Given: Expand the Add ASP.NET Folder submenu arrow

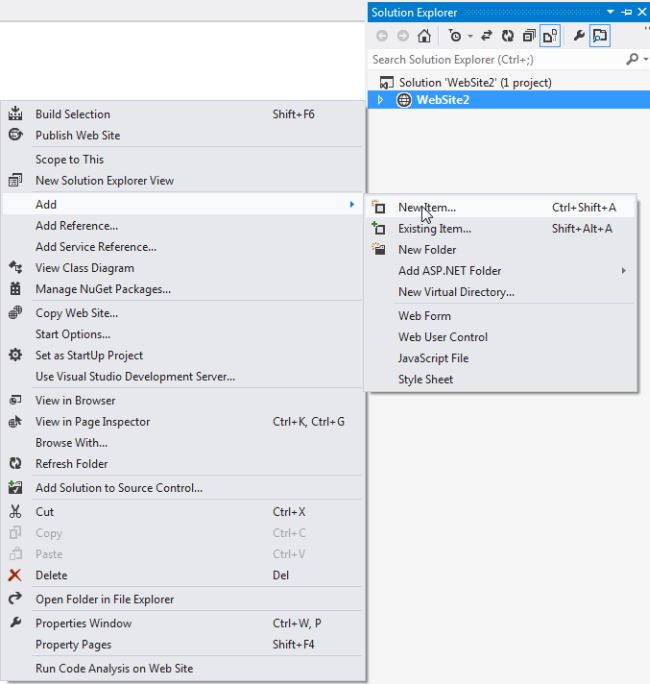Looking at the screenshot, I should click(x=624, y=271).
